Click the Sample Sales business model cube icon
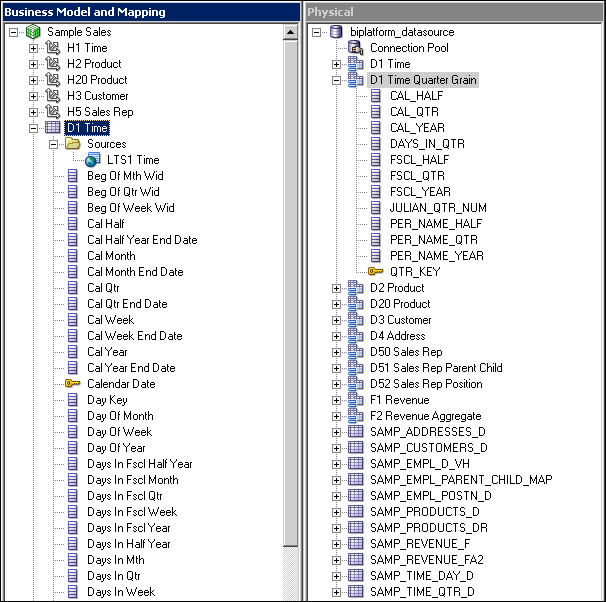Viewport: 606px width, 602px height. (x=33, y=32)
